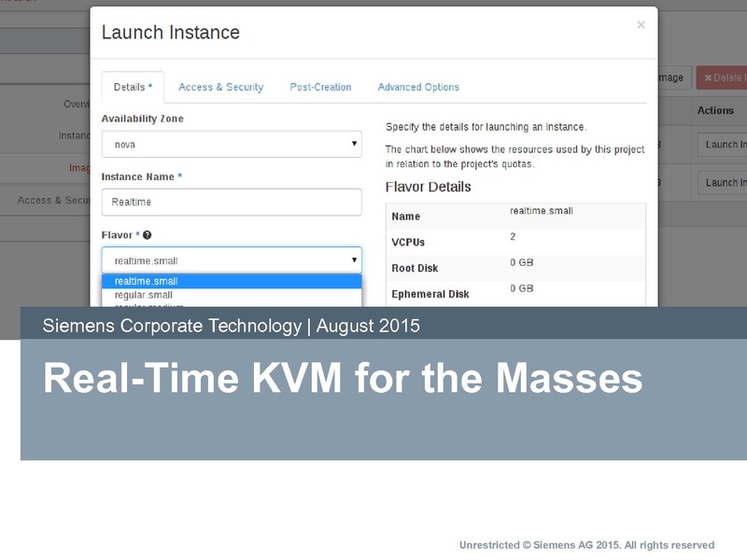Image resolution: width=747 pixels, height=560 pixels.
Task: Select realtime.small in the flavor list
Action: pos(232,281)
